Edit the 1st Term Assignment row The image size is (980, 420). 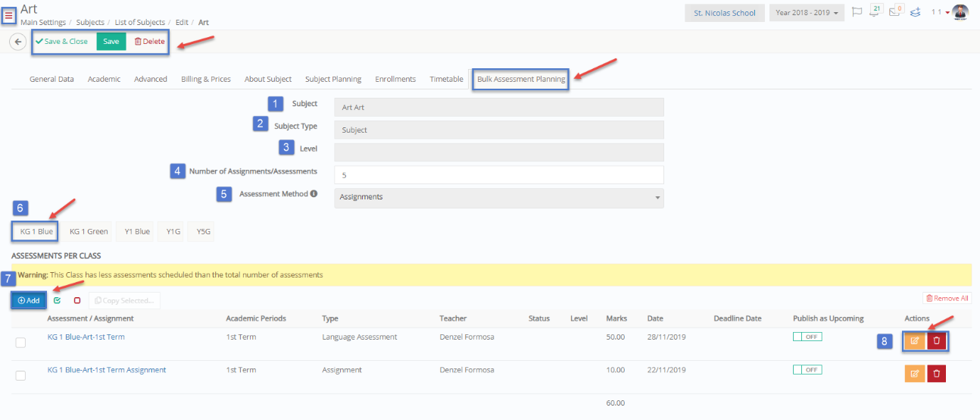point(914,373)
